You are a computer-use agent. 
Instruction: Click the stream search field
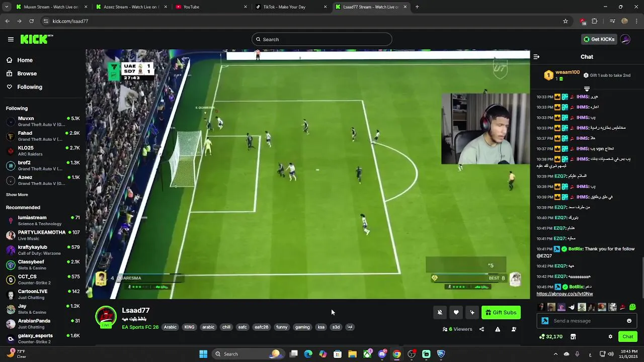click(322, 39)
